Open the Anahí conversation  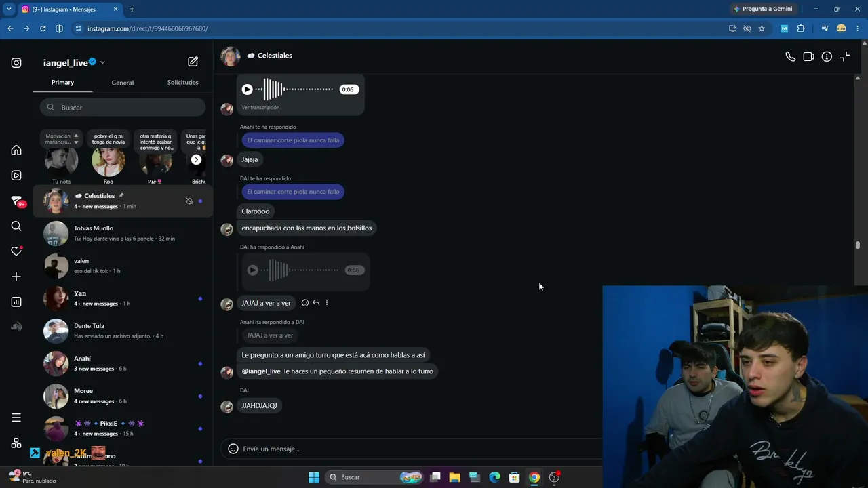click(123, 363)
